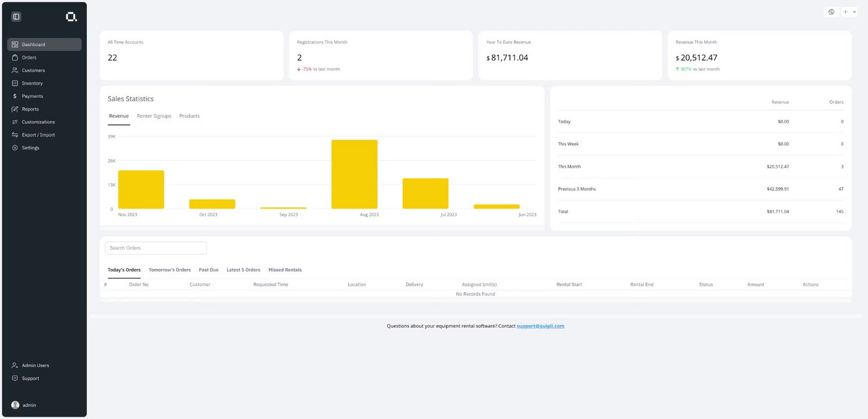Click the globe icon at top right
Viewport: 868px width, 419px height.
click(831, 12)
